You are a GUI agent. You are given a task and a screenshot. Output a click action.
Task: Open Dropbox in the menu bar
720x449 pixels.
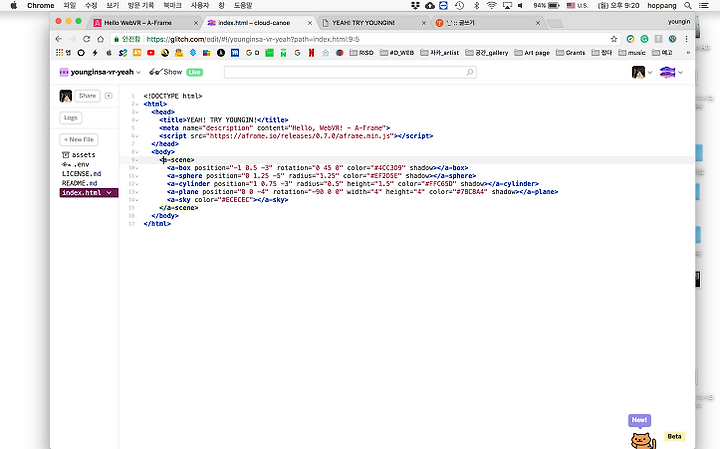point(416,6)
